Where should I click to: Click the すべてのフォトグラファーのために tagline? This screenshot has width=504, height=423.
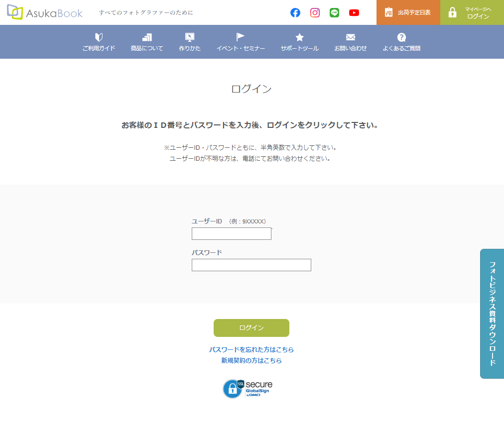[x=146, y=12]
